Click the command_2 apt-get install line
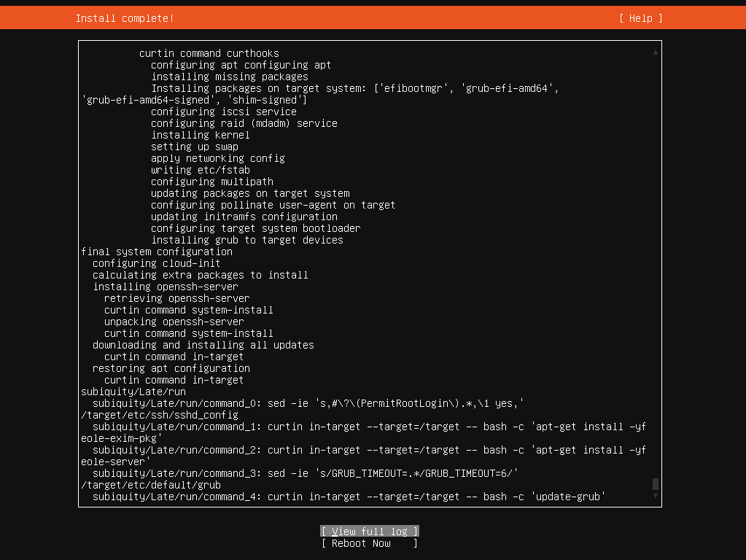The width and height of the screenshot is (746, 560). [369, 450]
